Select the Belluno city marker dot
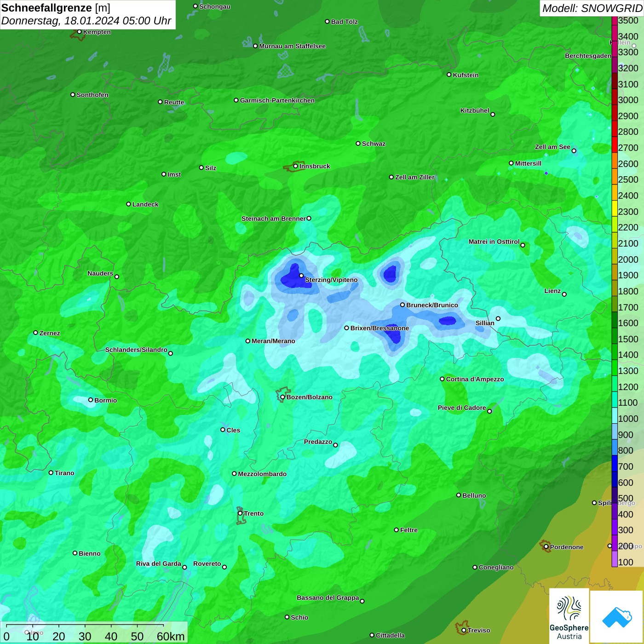Screen dimensions: 644x644 (x=459, y=495)
